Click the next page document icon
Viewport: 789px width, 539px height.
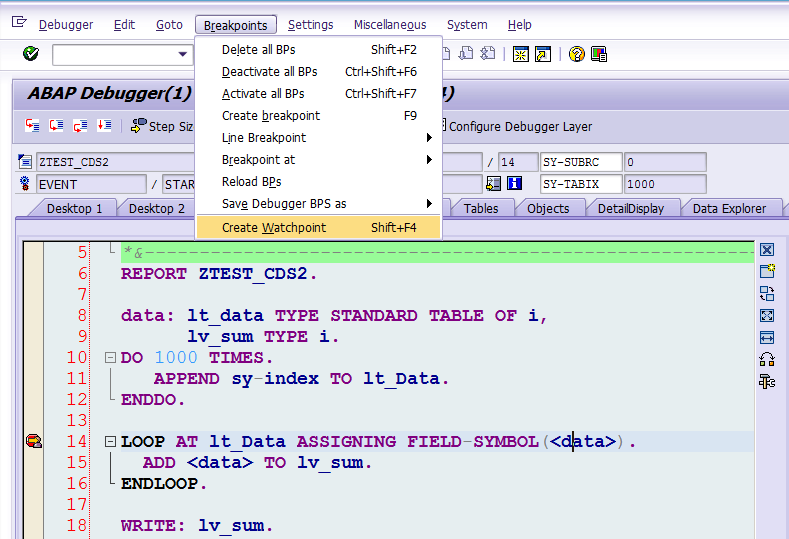point(466,53)
